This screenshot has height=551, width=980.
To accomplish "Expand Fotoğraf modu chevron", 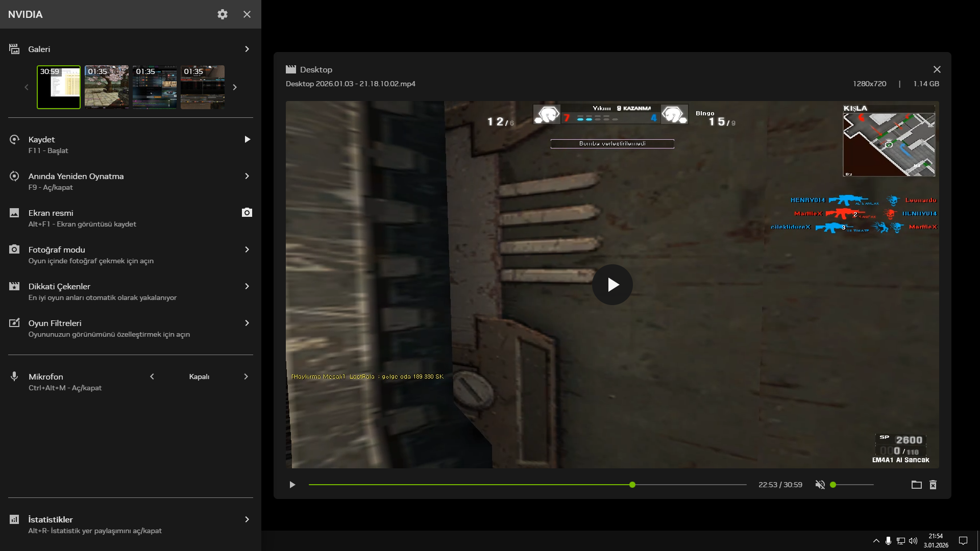I will (247, 249).
